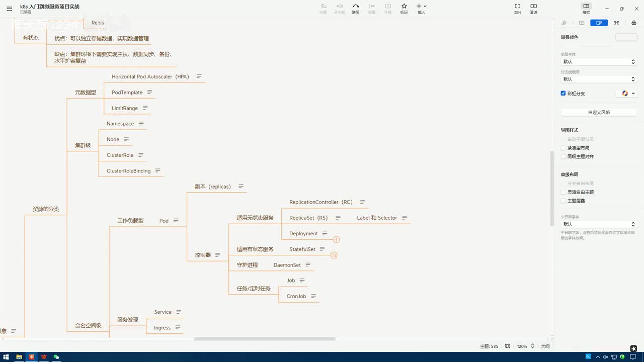Open the color theme tab

(x=633, y=23)
